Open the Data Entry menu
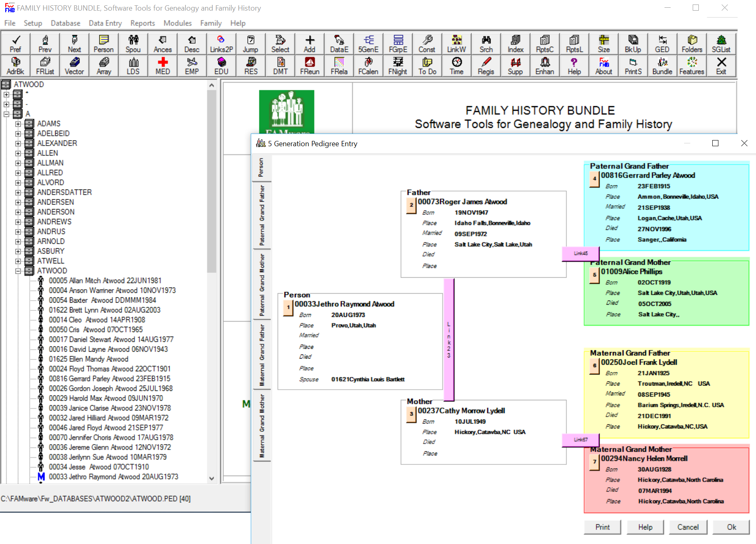 tap(105, 23)
